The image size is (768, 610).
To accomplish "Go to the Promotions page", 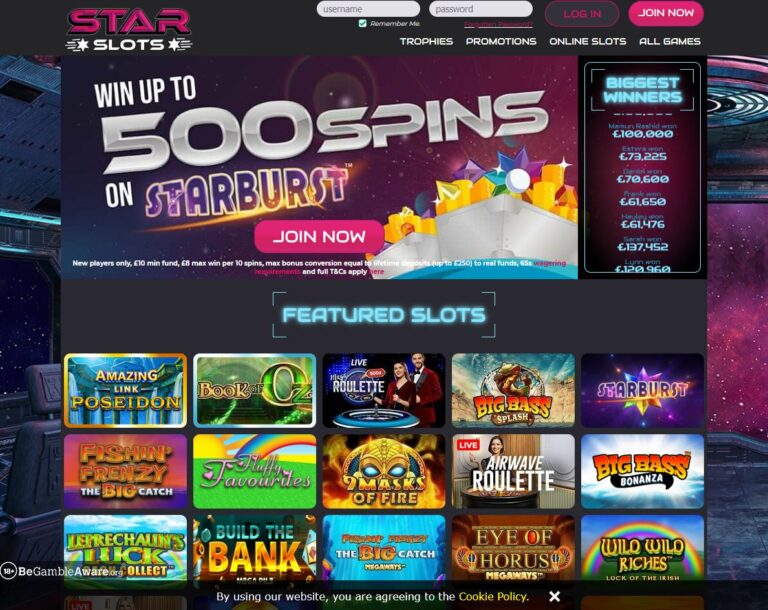I will click(x=501, y=41).
